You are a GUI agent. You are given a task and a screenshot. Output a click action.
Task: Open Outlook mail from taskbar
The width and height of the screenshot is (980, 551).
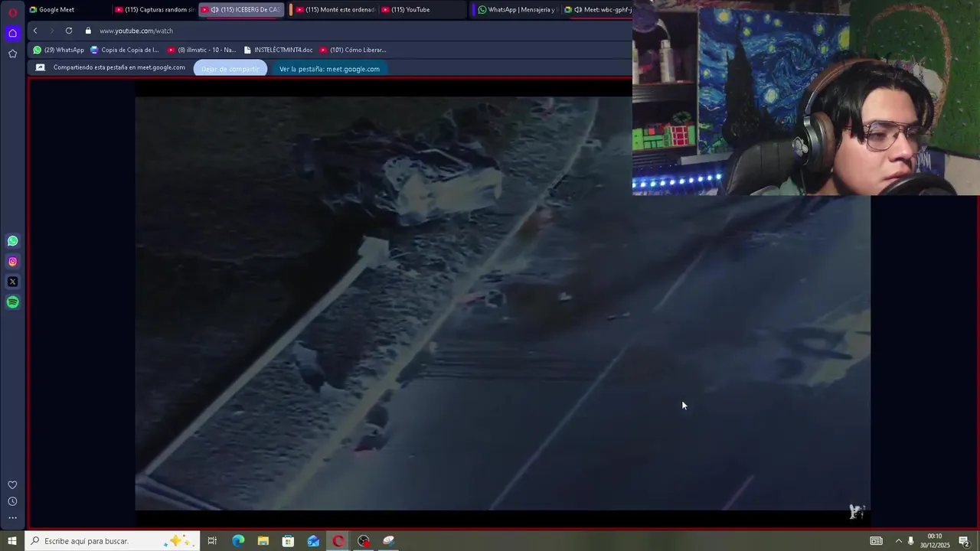click(313, 541)
